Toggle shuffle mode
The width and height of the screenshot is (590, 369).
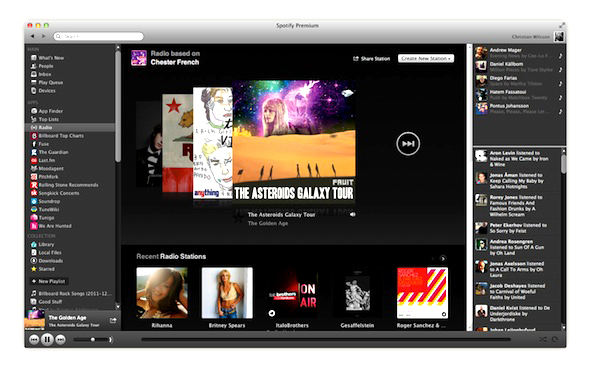[x=542, y=340]
